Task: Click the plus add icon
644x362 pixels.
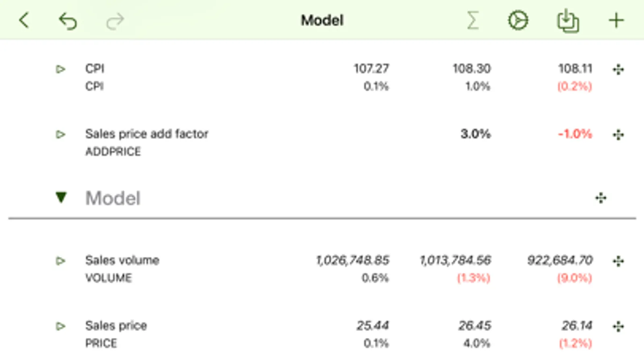Action: pyautogui.click(x=616, y=20)
